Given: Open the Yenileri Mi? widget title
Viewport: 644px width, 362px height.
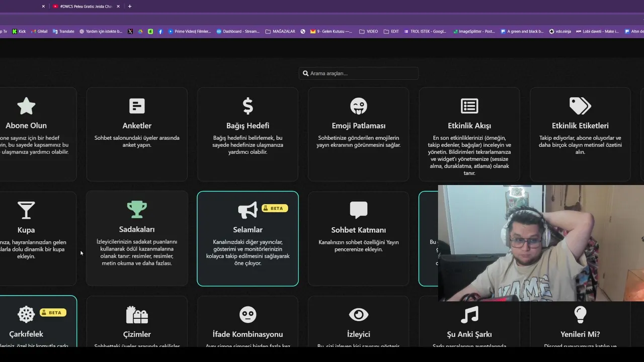Looking at the screenshot, I should (x=580, y=334).
